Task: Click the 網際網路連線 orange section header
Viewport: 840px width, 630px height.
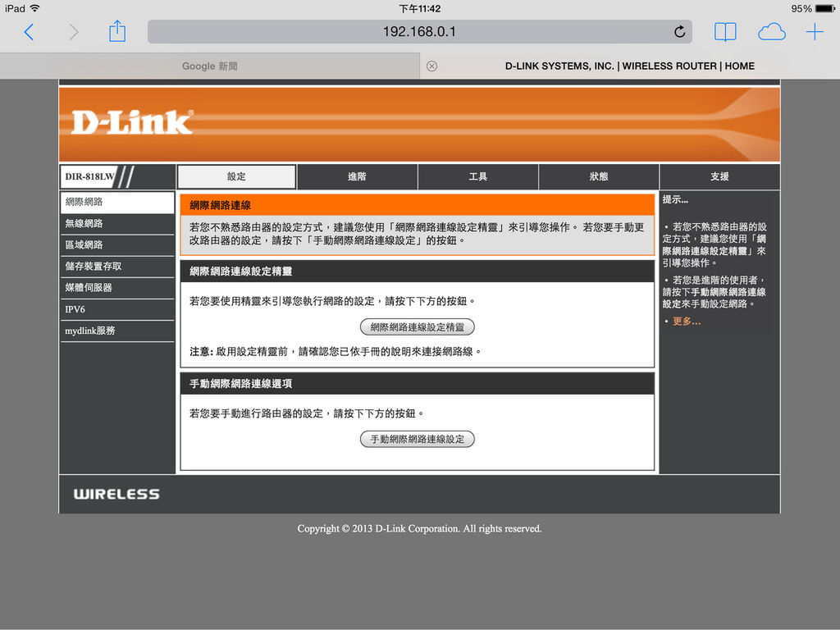Action: tap(418, 205)
